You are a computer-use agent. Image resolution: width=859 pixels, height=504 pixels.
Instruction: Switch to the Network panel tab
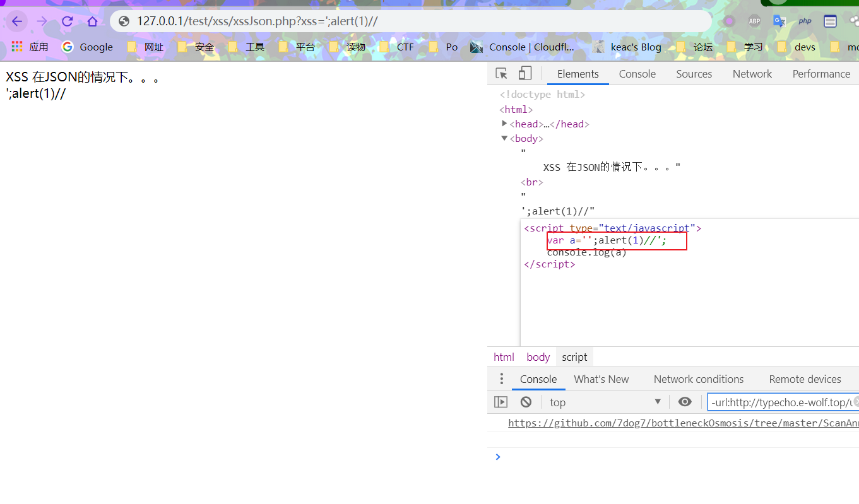[x=752, y=74]
